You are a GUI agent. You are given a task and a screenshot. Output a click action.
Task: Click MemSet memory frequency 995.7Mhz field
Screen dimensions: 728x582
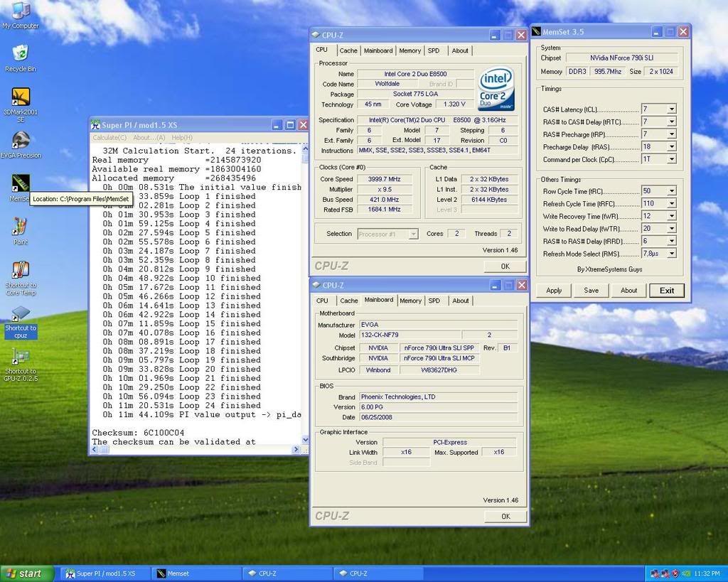click(x=608, y=72)
